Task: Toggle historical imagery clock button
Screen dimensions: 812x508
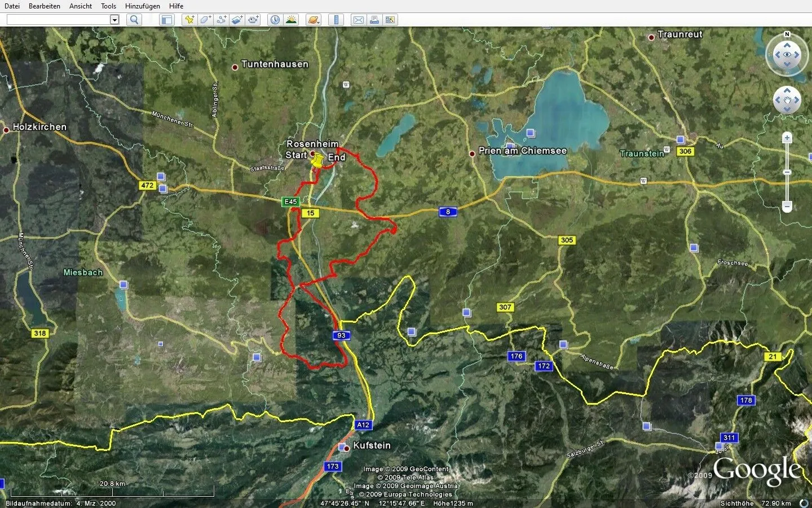Action: click(x=275, y=20)
